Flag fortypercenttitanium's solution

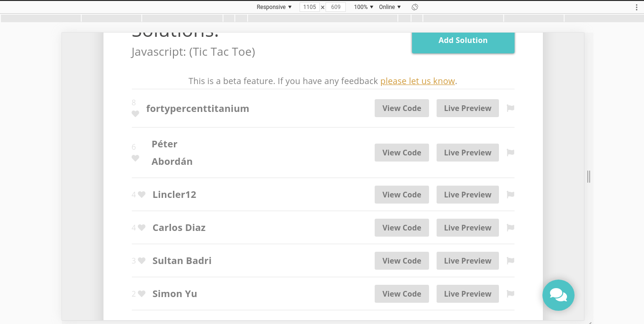(510, 108)
